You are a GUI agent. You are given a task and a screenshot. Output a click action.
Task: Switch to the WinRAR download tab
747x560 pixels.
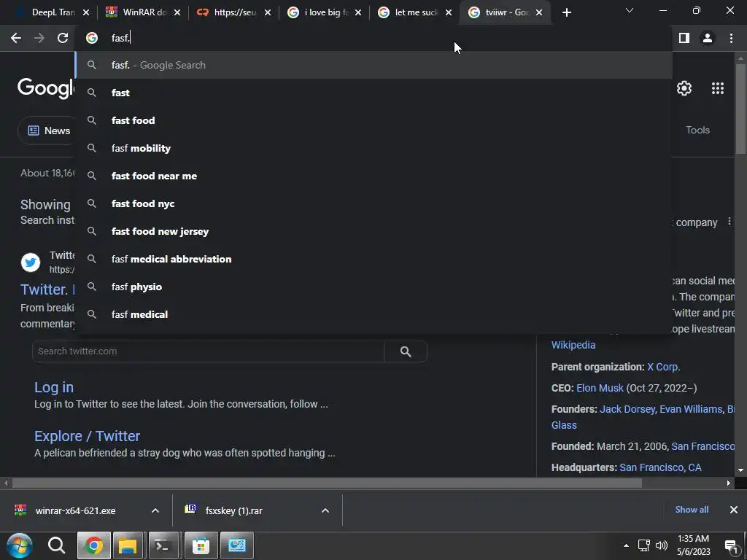coord(143,13)
